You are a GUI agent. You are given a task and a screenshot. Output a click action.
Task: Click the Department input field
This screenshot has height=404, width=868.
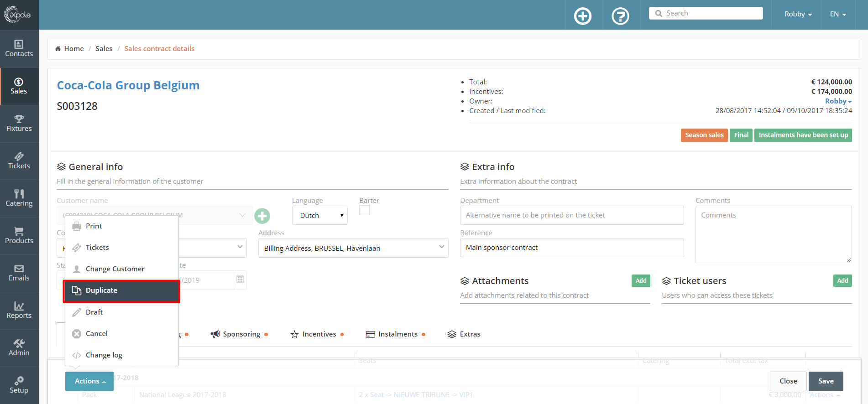pyautogui.click(x=572, y=215)
